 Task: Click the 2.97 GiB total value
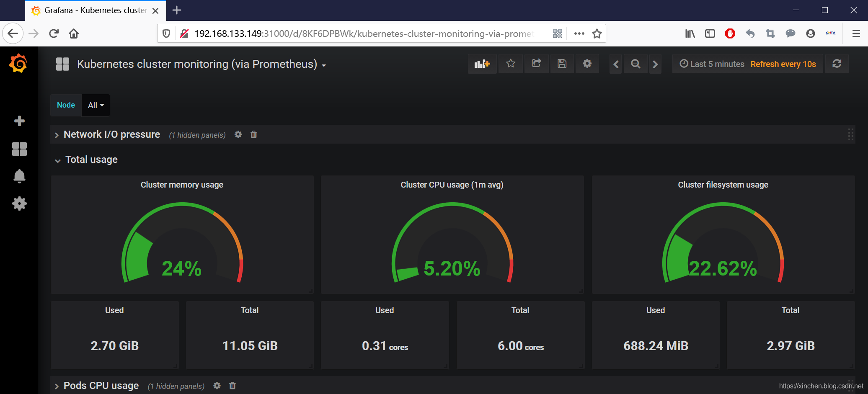coord(791,345)
